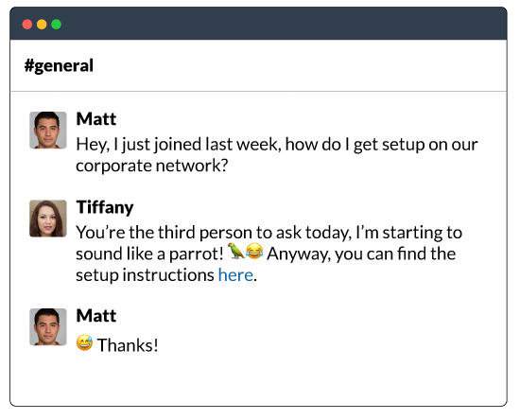Click the empty space below the Thanks! message
This screenshot has width=520, height=420.
[x=258, y=380]
